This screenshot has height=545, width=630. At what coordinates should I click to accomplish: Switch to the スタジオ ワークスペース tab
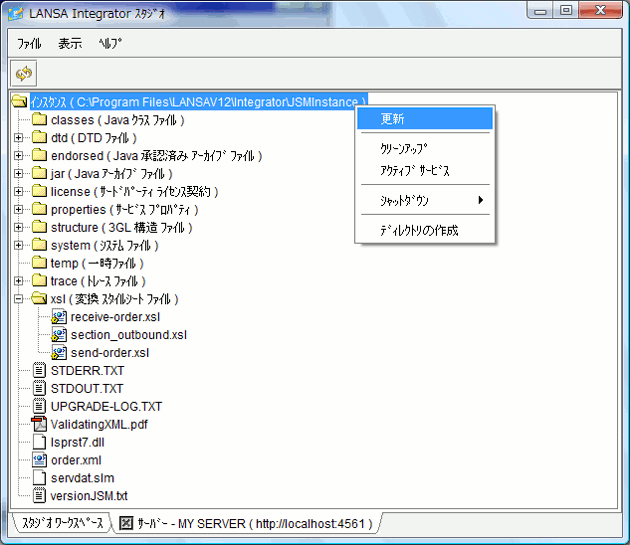tap(62, 523)
